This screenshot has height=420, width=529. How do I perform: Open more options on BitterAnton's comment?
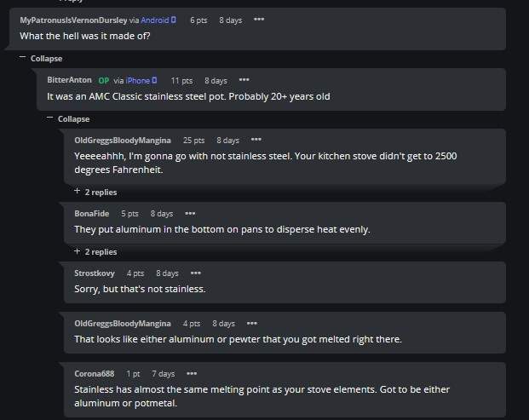point(244,80)
